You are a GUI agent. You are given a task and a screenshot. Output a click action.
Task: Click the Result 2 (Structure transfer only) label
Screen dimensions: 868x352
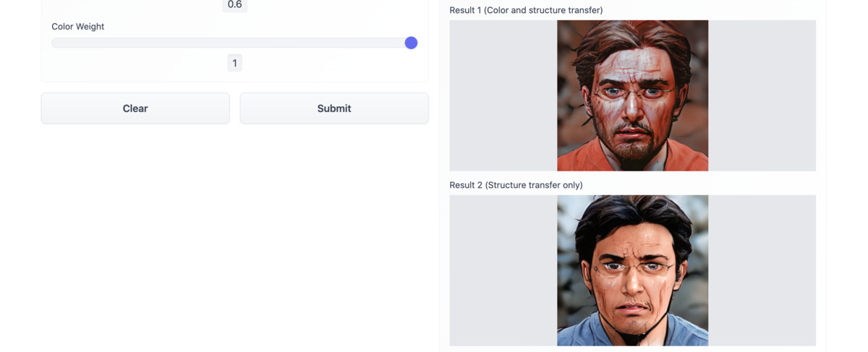(516, 185)
